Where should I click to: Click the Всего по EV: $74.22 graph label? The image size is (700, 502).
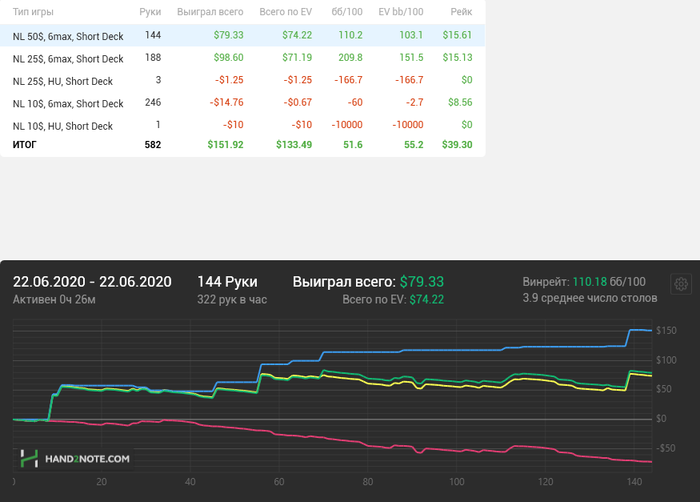pos(393,299)
